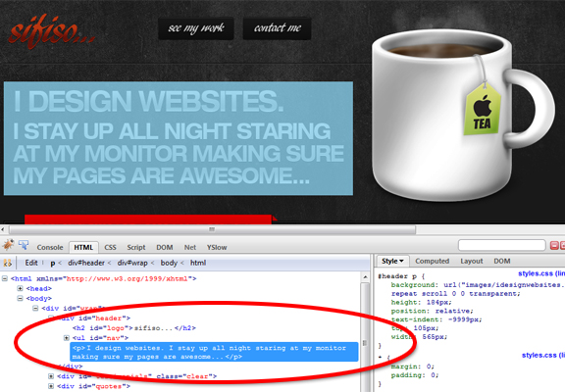Open styles.css link for #header p rule

(x=541, y=273)
